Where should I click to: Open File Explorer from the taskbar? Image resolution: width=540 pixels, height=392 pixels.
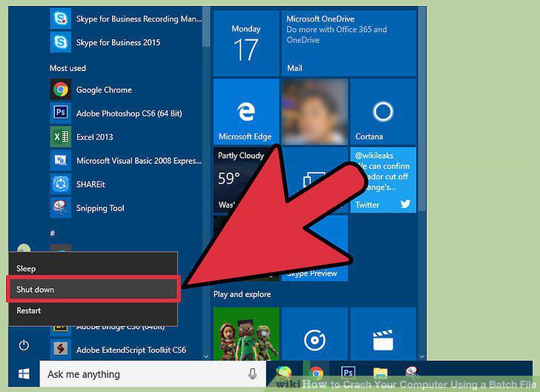(x=381, y=373)
